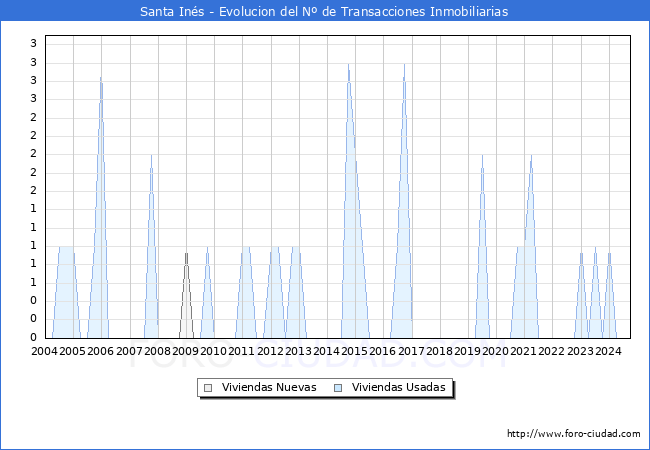Select the 2019 x-axis label

point(467,351)
